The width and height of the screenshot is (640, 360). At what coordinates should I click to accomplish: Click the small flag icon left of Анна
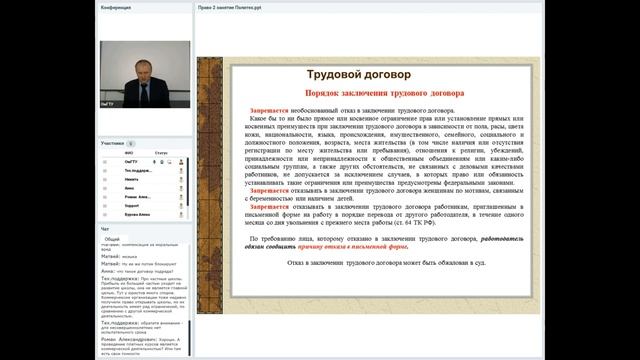point(105,188)
